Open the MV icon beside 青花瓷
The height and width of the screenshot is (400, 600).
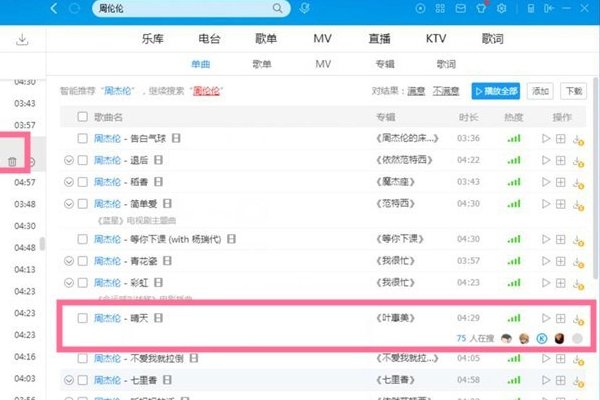pyautogui.click(x=167, y=261)
